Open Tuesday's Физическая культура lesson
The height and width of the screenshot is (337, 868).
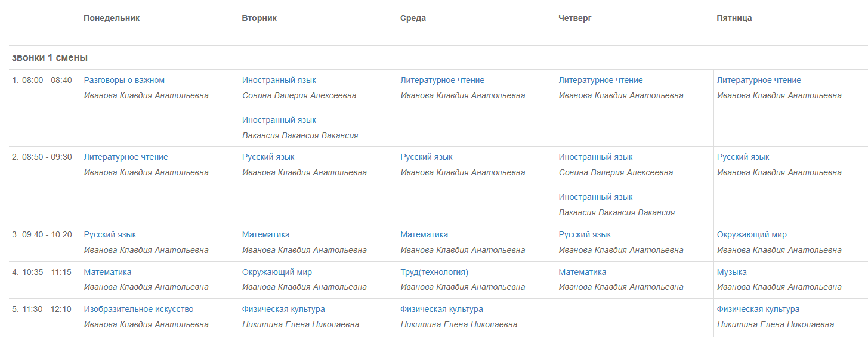283,309
